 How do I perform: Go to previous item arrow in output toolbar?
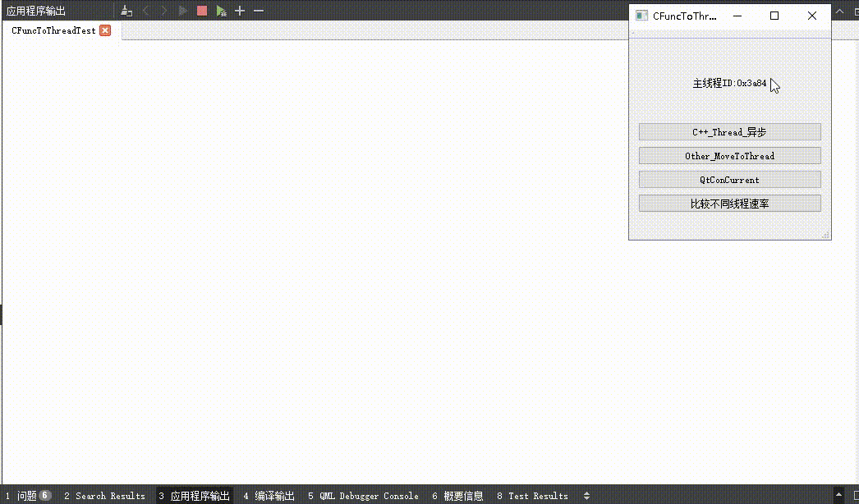click(x=145, y=11)
